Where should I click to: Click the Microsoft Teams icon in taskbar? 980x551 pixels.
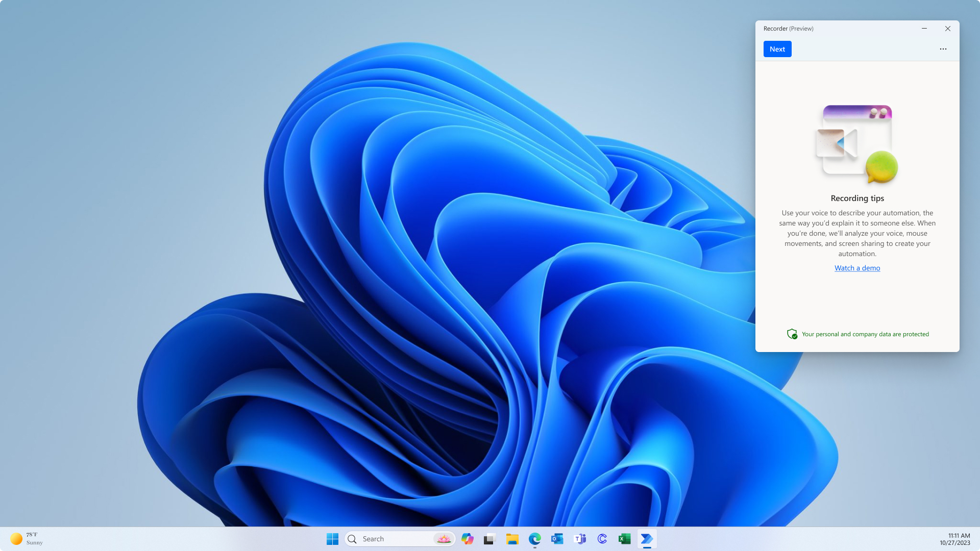(579, 538)
